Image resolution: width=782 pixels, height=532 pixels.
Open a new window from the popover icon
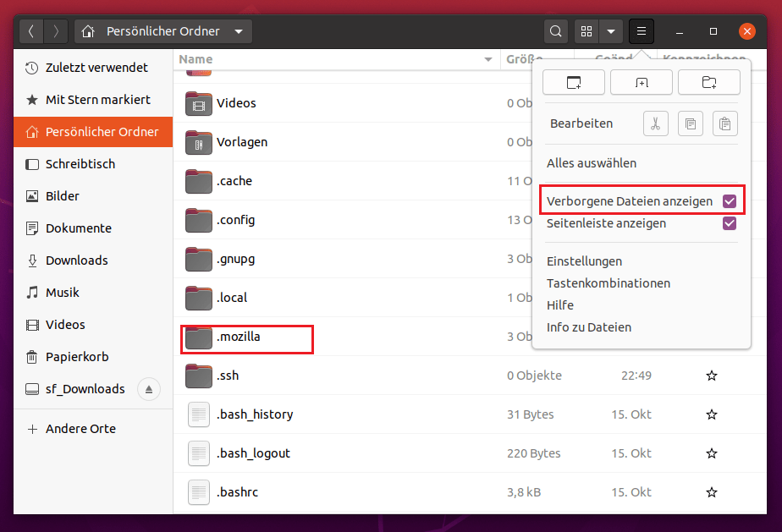pyautogui.click(x=574, y=82)
